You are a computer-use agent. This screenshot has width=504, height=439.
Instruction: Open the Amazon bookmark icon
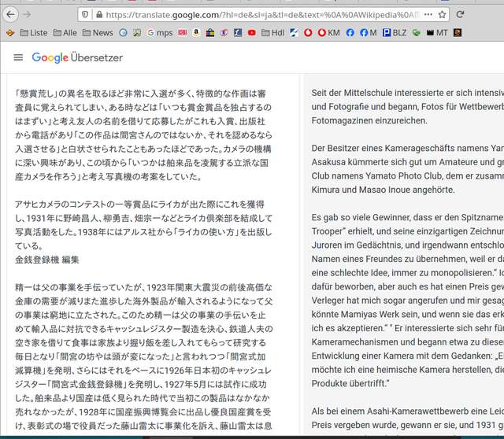(195, 33)
